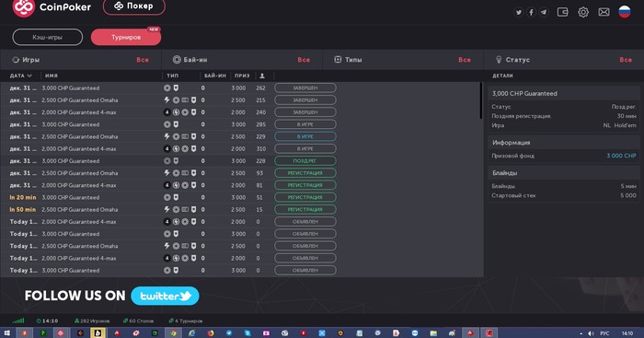Open the Skype icon in taskbar
Viewport: 644px width, 338px height.
click(x=247, y=333)
